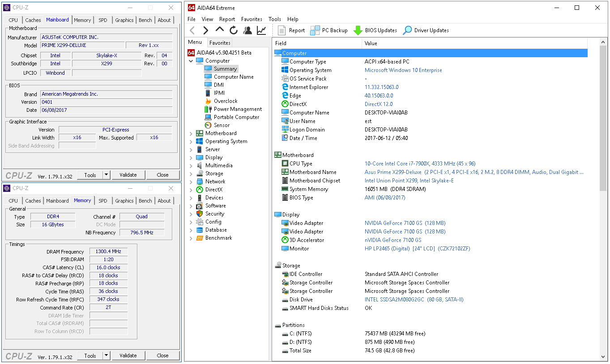The height and width of the screenshot is (364, 610).
Task: Open the View menu in AIDA64
Action: point(207,19)
